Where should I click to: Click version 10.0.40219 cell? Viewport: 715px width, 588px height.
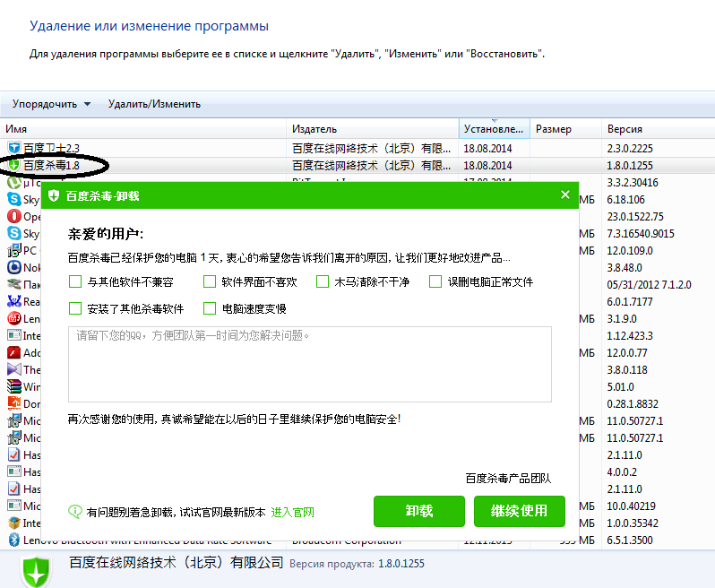(631, 506)
